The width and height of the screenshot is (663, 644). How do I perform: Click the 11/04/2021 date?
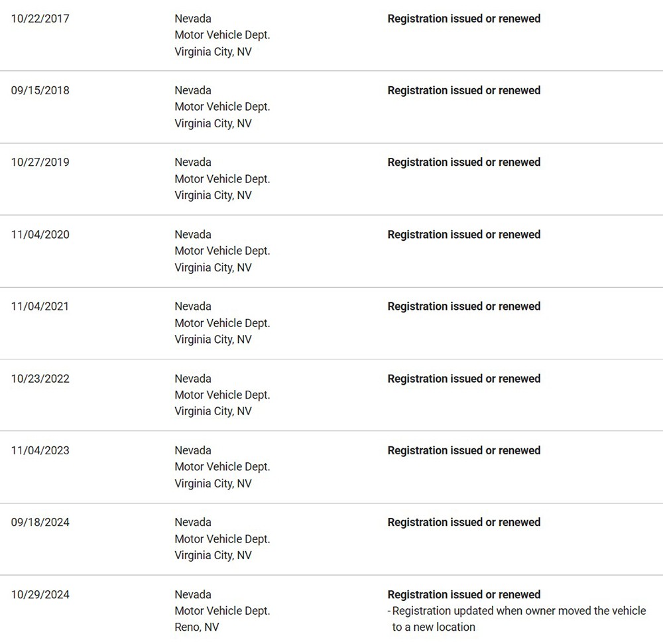40,306
